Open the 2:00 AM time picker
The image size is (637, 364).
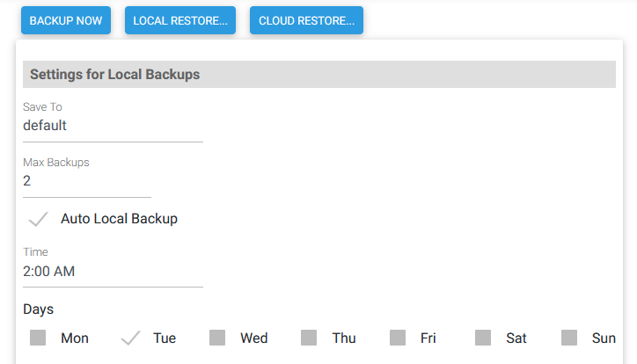[113, 272]
